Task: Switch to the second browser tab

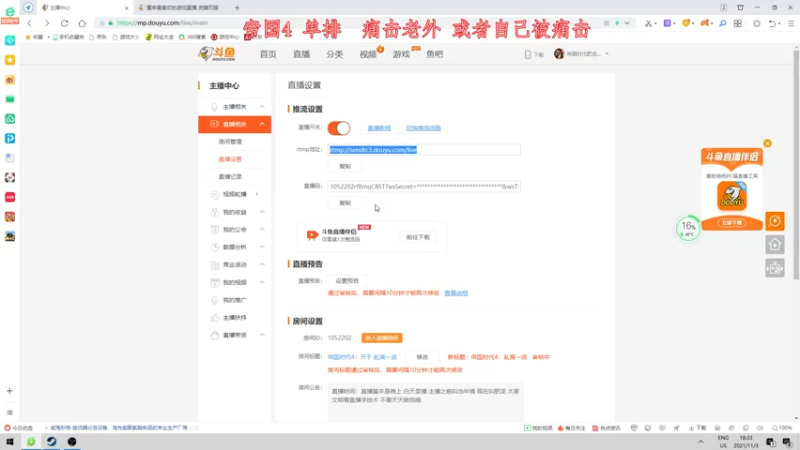Action: [x=182, y=8]
